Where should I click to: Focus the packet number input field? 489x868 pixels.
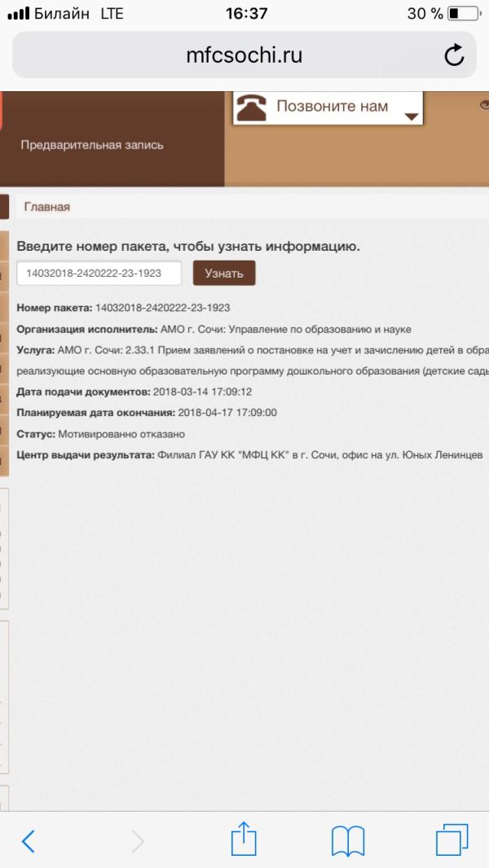coord(99,274)
